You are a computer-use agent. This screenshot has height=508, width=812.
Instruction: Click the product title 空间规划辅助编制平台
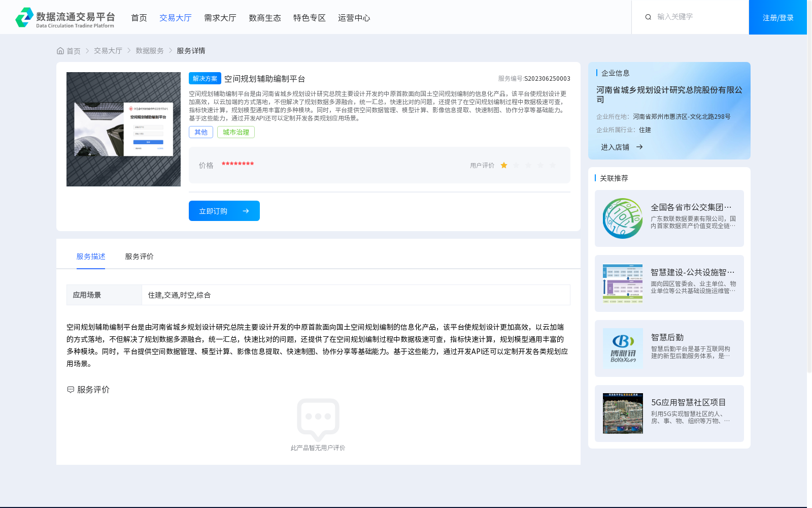point(265,79)
